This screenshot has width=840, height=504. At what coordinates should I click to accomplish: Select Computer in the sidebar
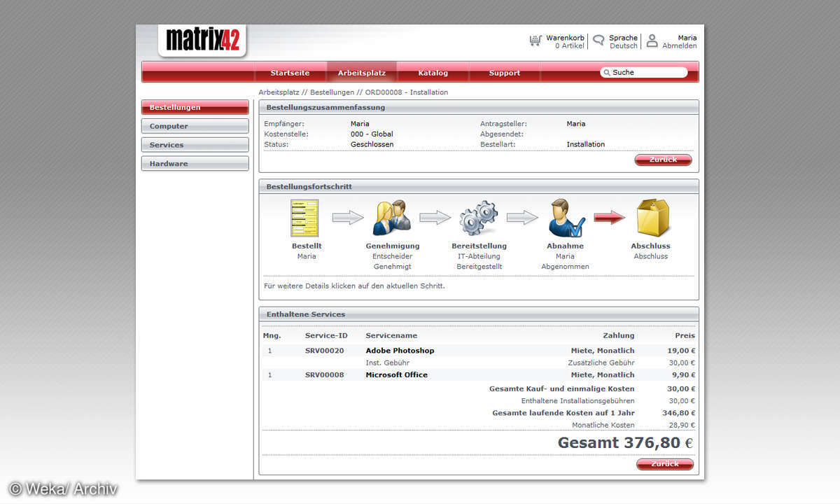[x=195, y=126]
